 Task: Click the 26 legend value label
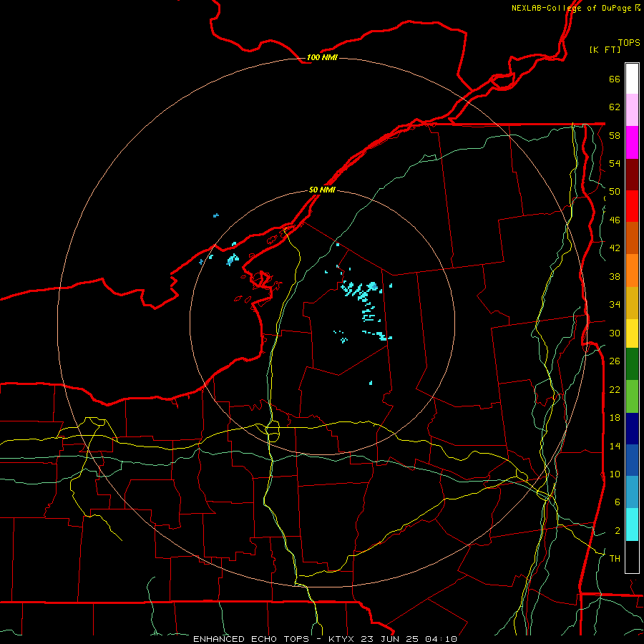click(x=615, y=361)
